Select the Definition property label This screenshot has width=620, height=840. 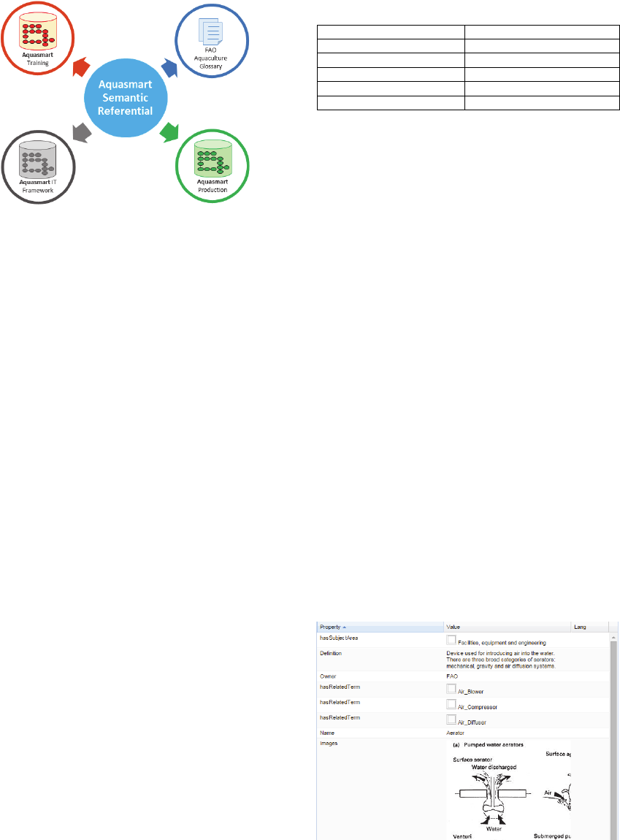[330, 654]
